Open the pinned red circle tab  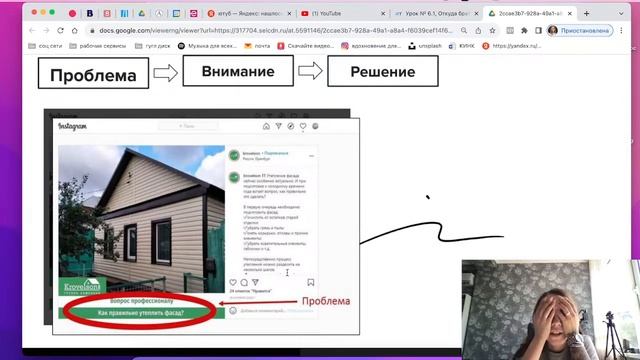[72, 13]
